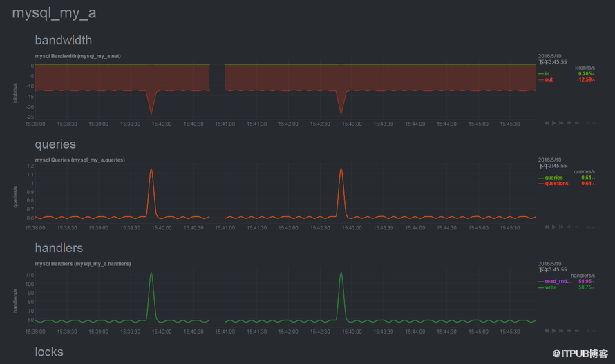
Task: Click the 'queries' section heading
Action: coord(55,144)
